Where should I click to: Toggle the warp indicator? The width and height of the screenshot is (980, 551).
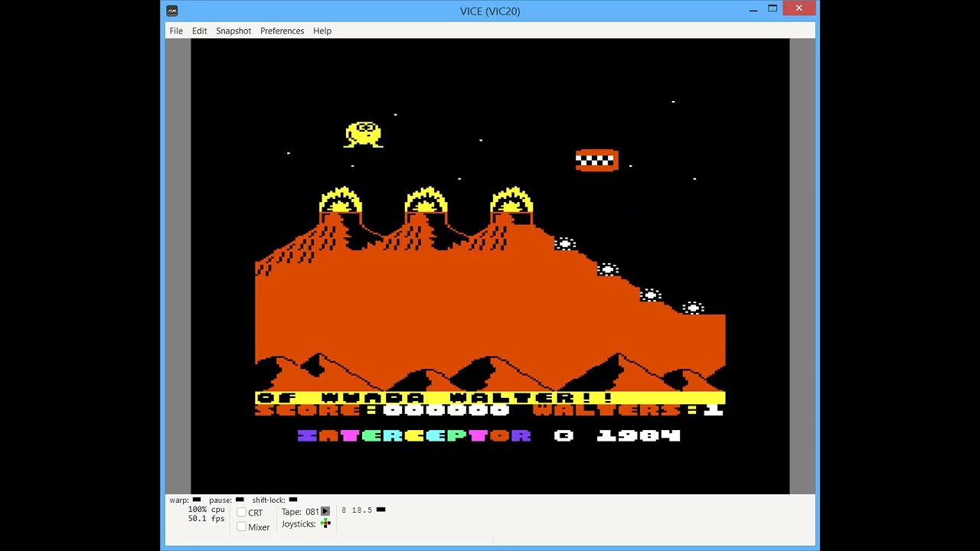[x=197, y=500]
